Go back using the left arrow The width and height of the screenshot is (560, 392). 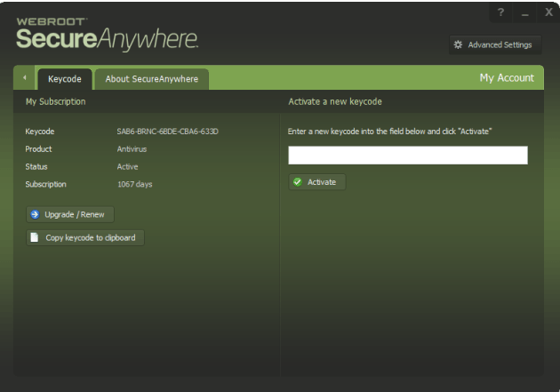pyautogui.click(x=24, y=77)
